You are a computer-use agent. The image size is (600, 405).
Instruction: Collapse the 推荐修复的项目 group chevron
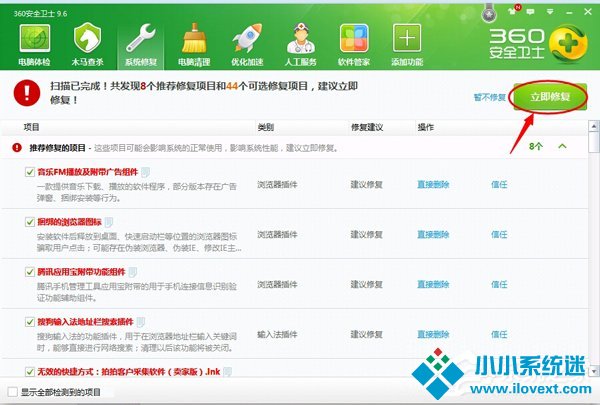click(x=562, y=146)
